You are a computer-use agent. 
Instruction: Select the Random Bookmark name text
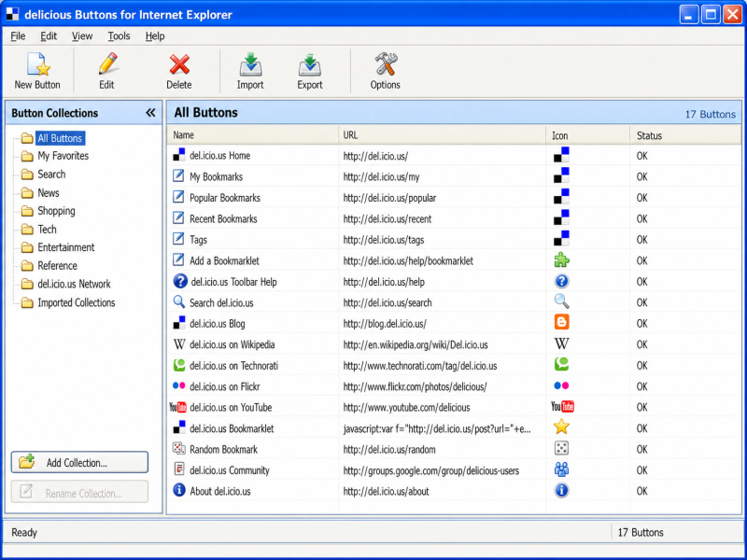coord(223,450)
